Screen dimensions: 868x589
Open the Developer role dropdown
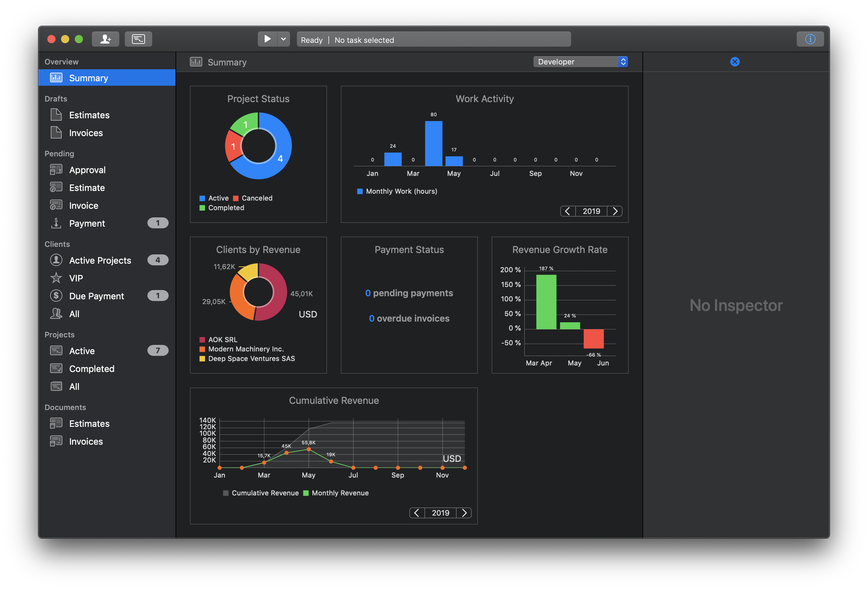(580, 62)
